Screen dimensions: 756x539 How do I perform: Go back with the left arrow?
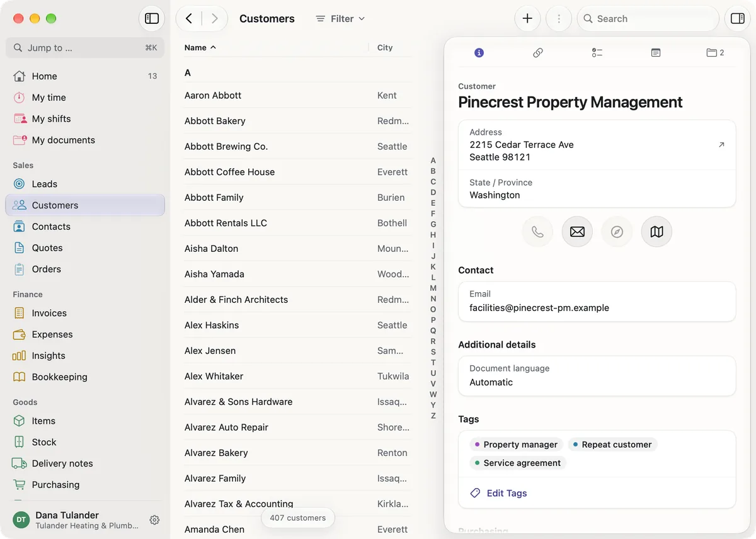[189, 18]
